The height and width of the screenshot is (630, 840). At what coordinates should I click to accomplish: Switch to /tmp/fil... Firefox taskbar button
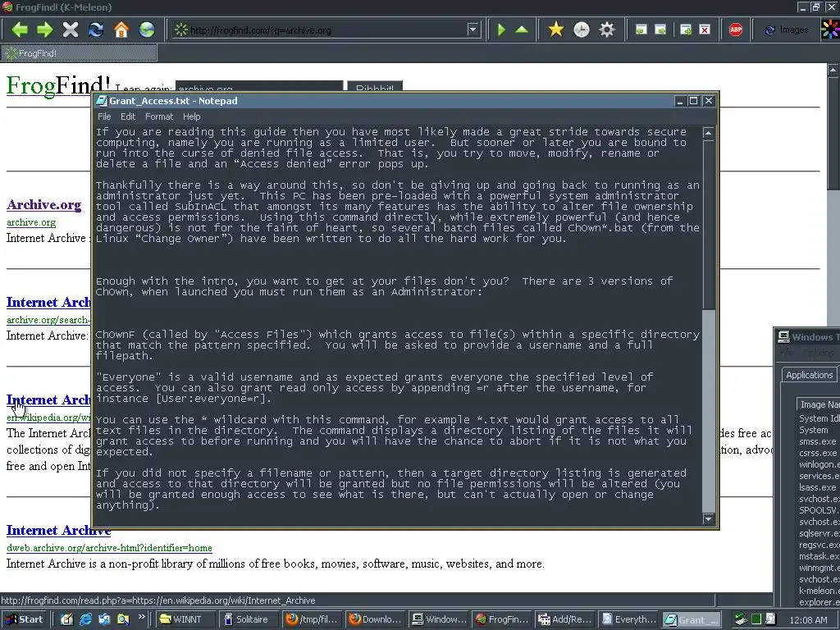pyautogui.click(x=312, y=619)
